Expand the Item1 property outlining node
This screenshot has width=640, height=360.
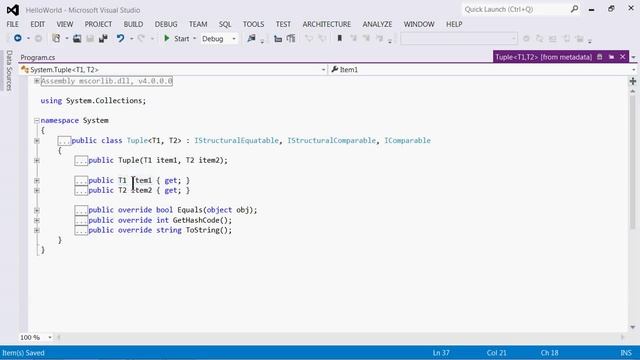coord(37,180)
